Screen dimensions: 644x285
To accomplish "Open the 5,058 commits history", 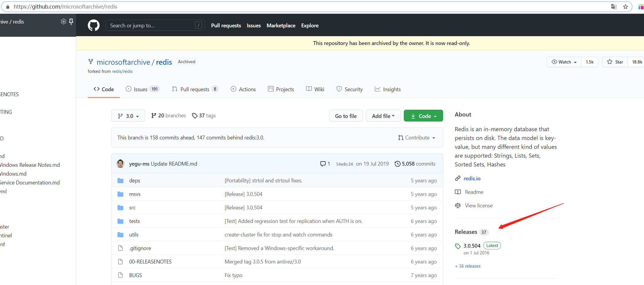I will coord(415,164).
